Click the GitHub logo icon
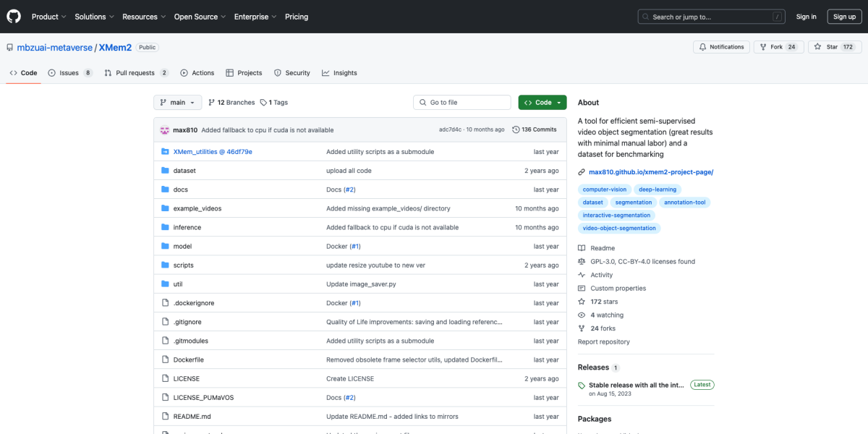The width and height of the screenshot is (868, 434). click(x=14, y=17)
